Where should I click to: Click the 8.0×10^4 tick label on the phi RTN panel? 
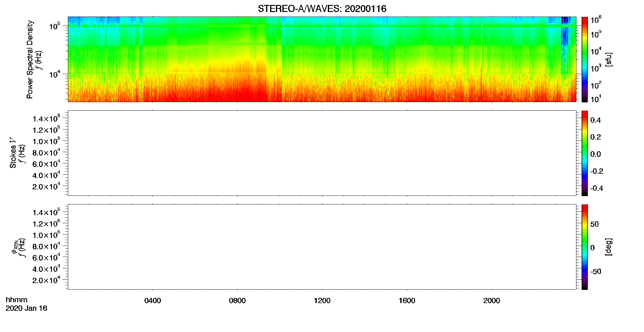coord(46,246)
